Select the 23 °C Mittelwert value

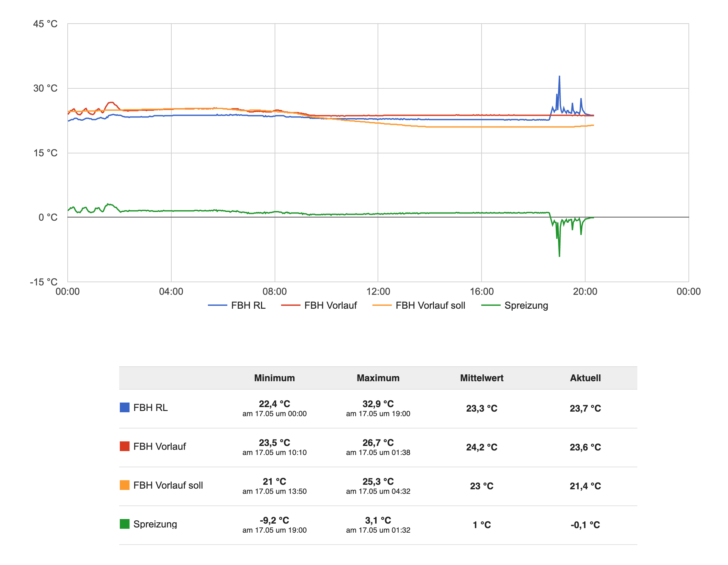[x=482, y=486]
